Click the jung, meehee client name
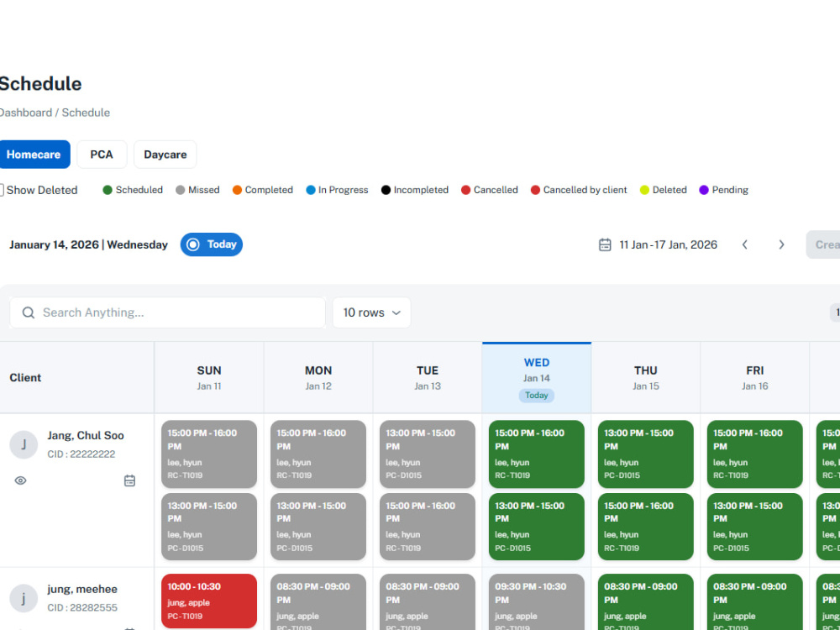 coord(82,590)
